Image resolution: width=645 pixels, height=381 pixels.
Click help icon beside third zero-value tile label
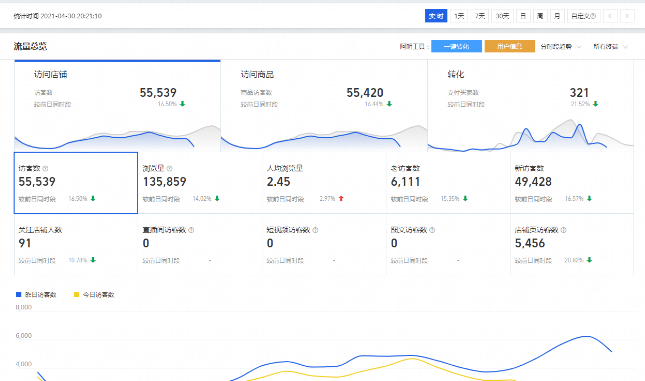(x=432, y=230)
